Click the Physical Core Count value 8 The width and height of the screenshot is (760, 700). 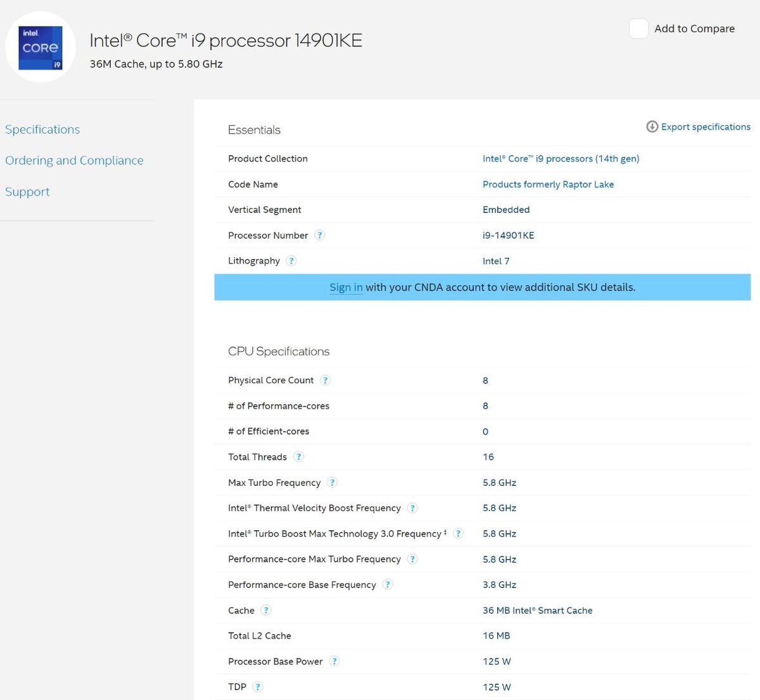click(x=486, y=380)
